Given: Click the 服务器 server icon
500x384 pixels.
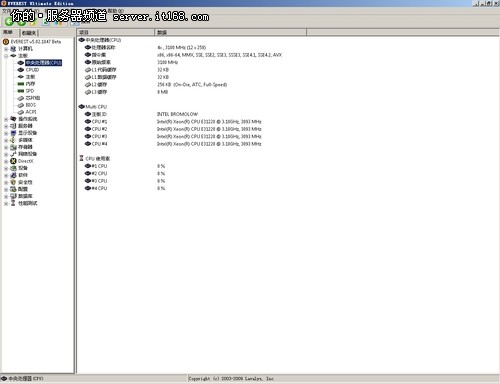Looking at the screenshot, I should (13, 126).
